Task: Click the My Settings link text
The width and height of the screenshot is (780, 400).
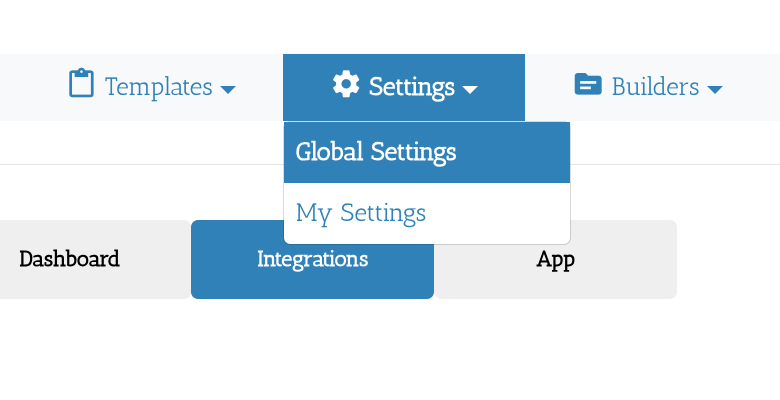Action: 361,213
